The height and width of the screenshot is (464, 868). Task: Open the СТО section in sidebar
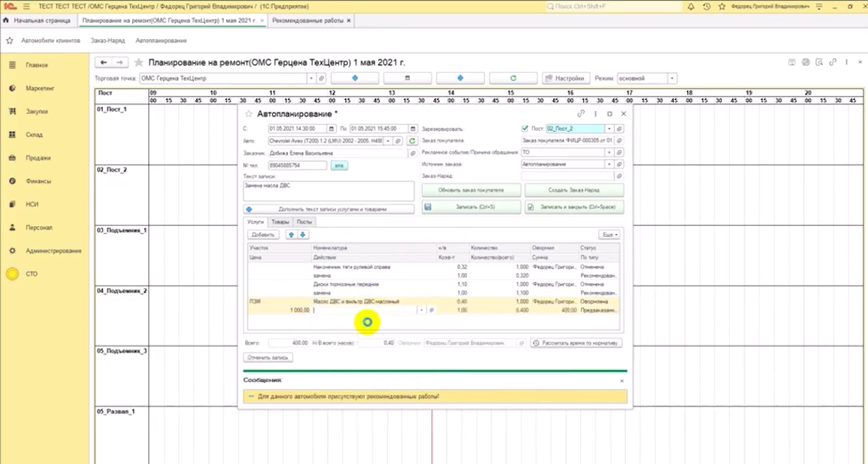(x=32, y=274)
